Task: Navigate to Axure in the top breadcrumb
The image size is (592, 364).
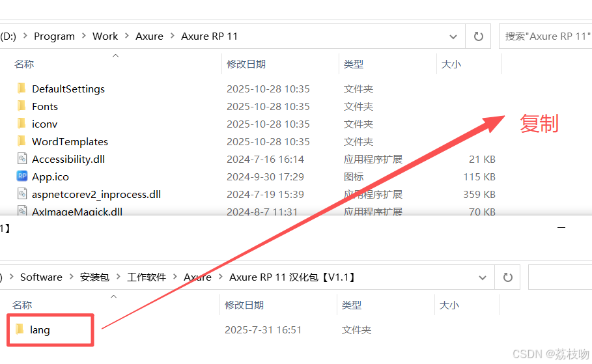Action: tap(150, 36)
